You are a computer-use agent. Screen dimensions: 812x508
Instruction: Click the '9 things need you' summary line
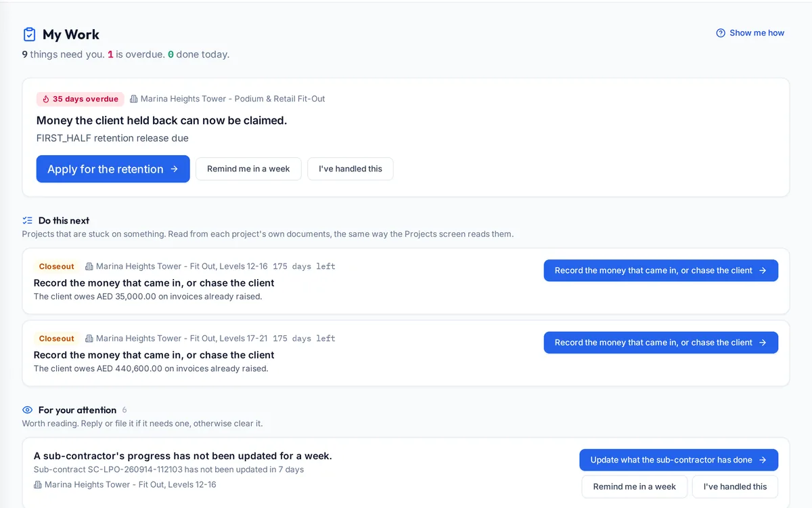126,54
